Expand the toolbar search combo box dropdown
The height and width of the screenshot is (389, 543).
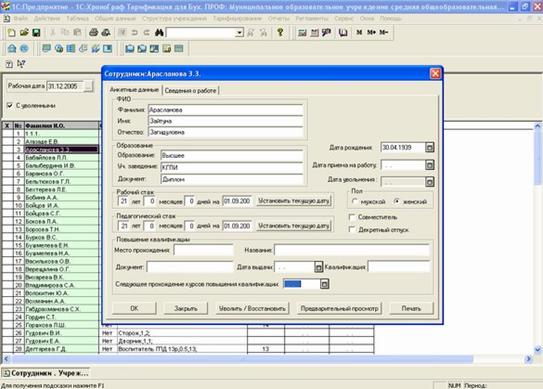click(239, 33)
